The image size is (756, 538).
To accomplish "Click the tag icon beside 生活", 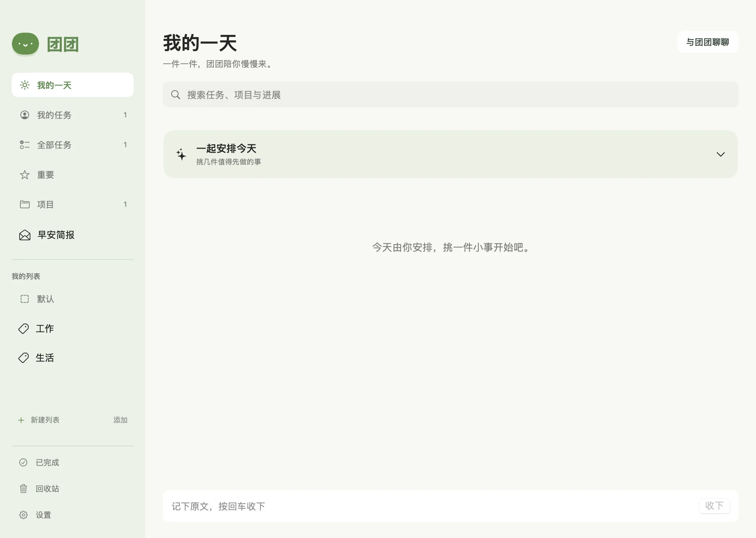I will tap(24, 358).
